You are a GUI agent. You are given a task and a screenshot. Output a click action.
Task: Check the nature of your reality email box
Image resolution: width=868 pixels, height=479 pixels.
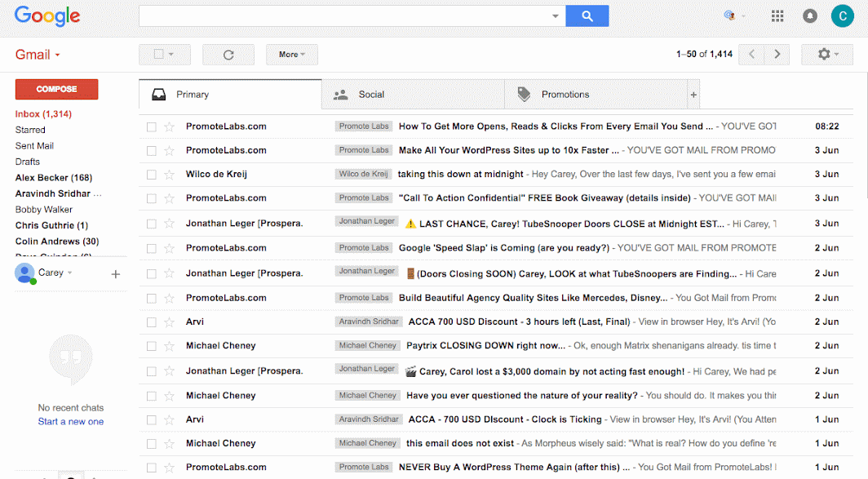151,396
